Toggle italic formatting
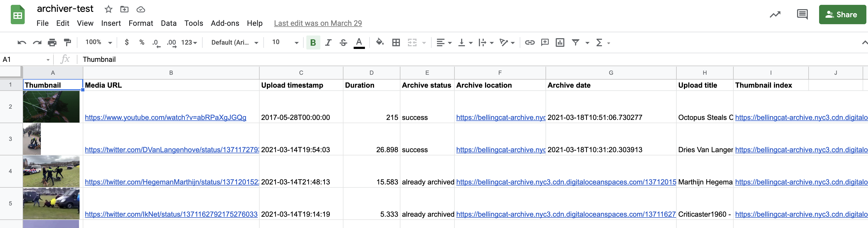This screenshot has width=868, height=228. click(328, 42)
